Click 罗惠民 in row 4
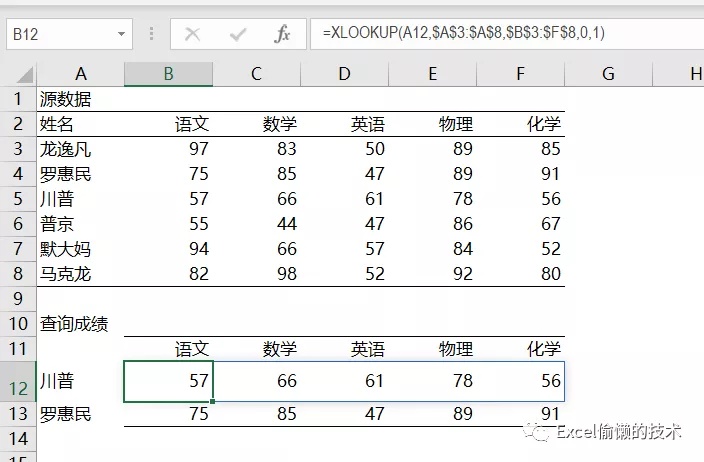This screenshot has width=704, height=462. tap(80, 174)
